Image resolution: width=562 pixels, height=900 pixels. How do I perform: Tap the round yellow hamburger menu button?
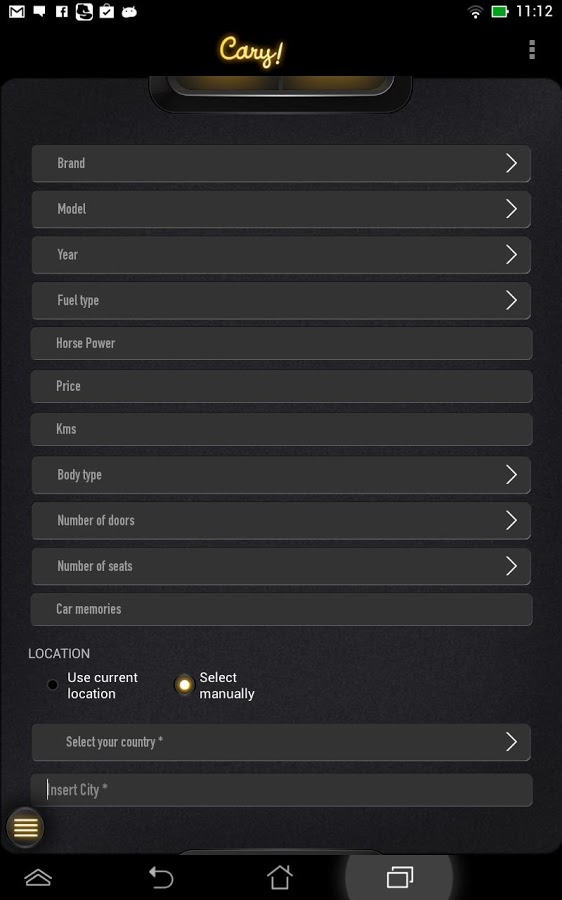25,827
